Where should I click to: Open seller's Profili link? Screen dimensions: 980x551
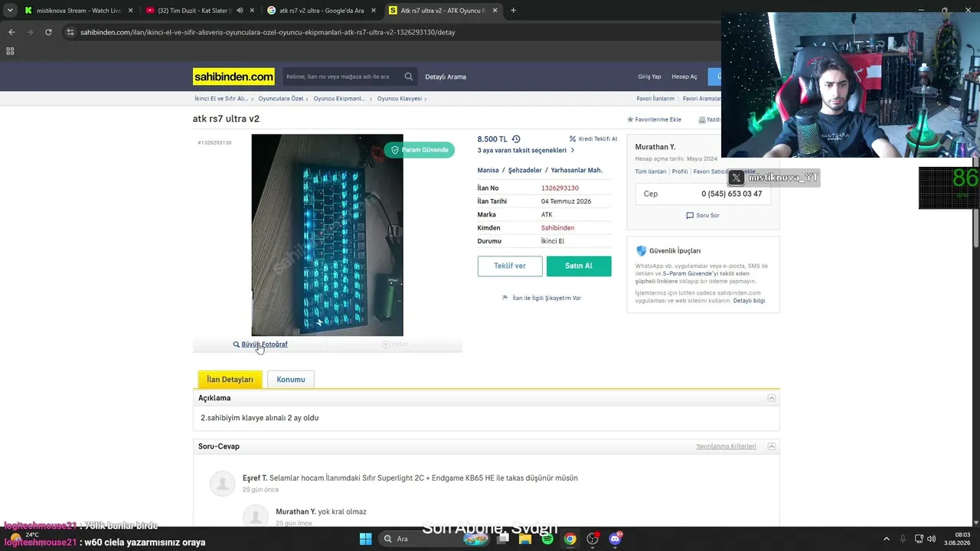point(680,171)
